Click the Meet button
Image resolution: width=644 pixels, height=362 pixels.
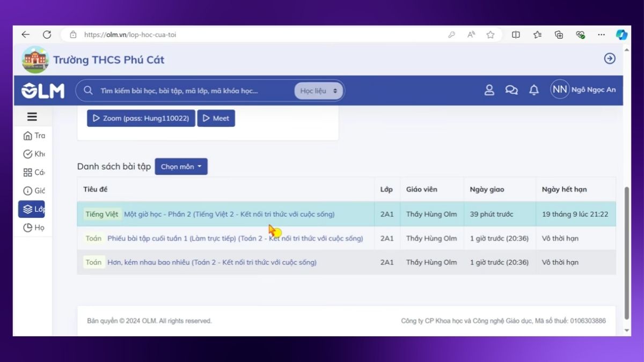click(216, 119)
